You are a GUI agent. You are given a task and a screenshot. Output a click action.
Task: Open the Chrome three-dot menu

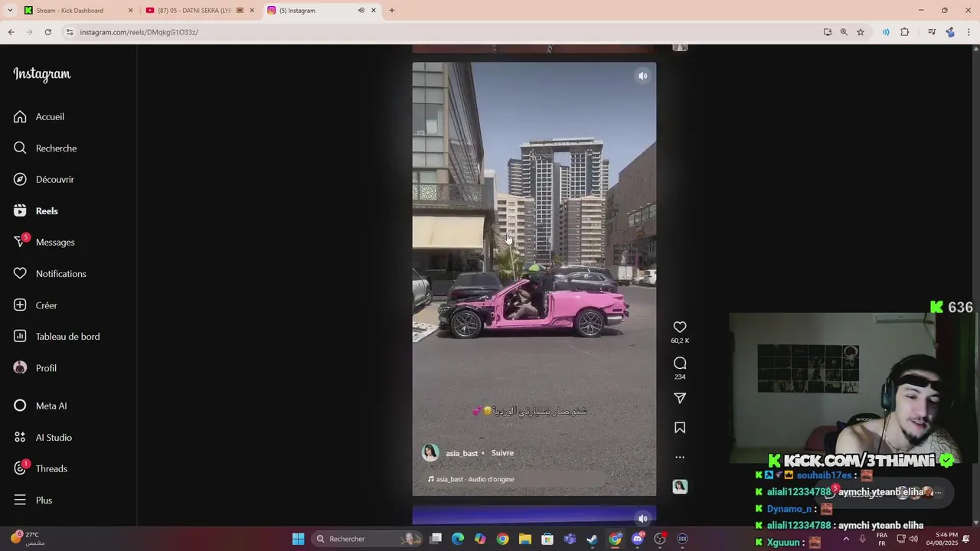pos(969,32)
